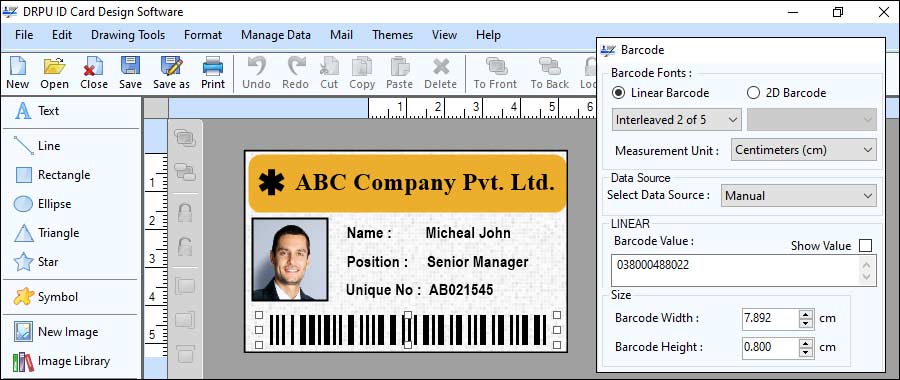Click the Open folder toolbar icon

[x=55, y=66]
